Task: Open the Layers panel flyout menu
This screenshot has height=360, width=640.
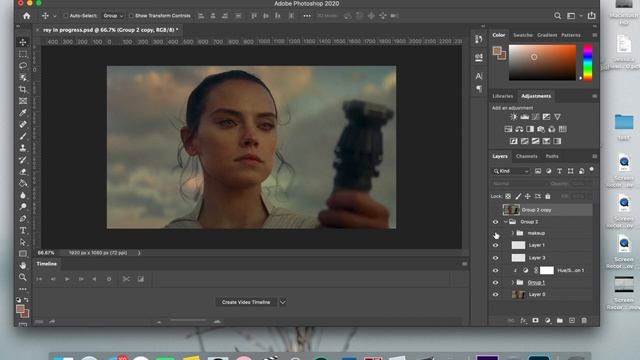Action: [594, 156]
